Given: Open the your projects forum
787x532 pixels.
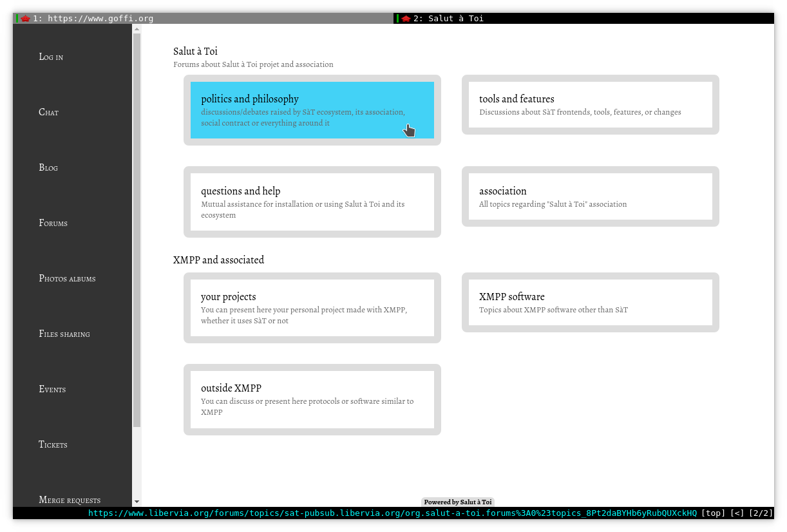Looking at the screenshot, I should (312, 308).
